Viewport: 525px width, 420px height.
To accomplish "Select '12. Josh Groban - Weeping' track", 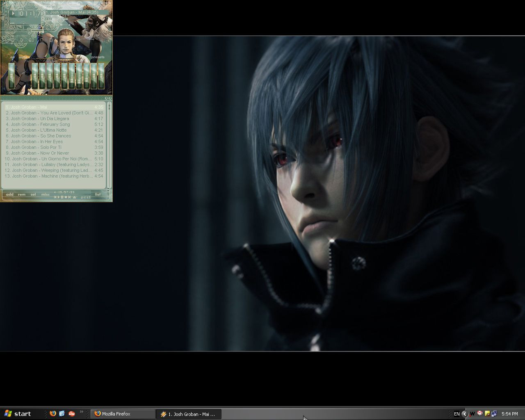I will click(x=54, y=170).
